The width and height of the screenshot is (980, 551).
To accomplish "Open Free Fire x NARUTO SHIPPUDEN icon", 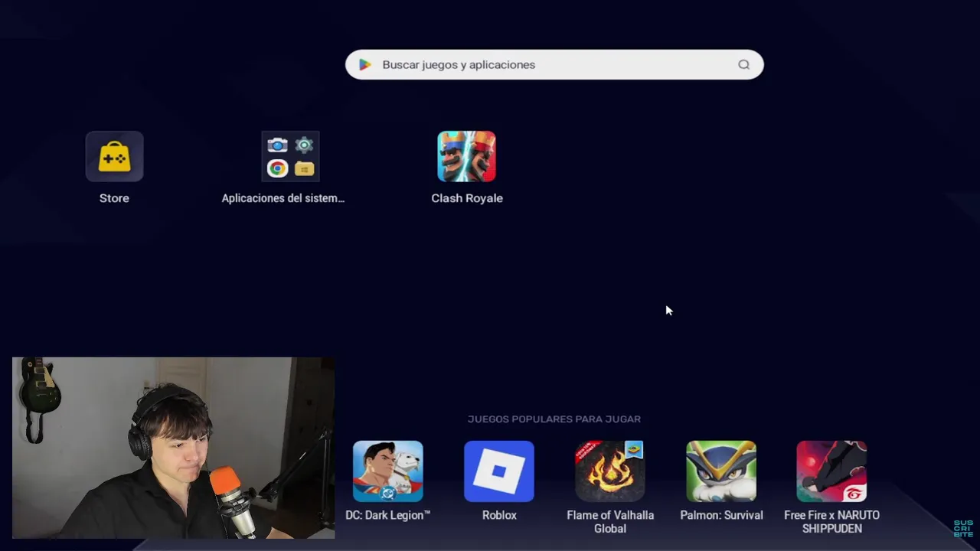I will [831, 471].
